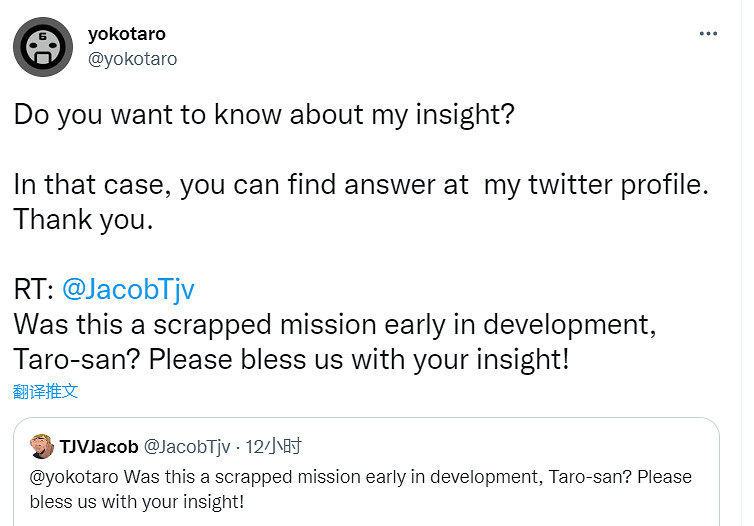Click the @yokotaro handle under the name
This screenshot has width=754, height=526.
pos(132,59)
